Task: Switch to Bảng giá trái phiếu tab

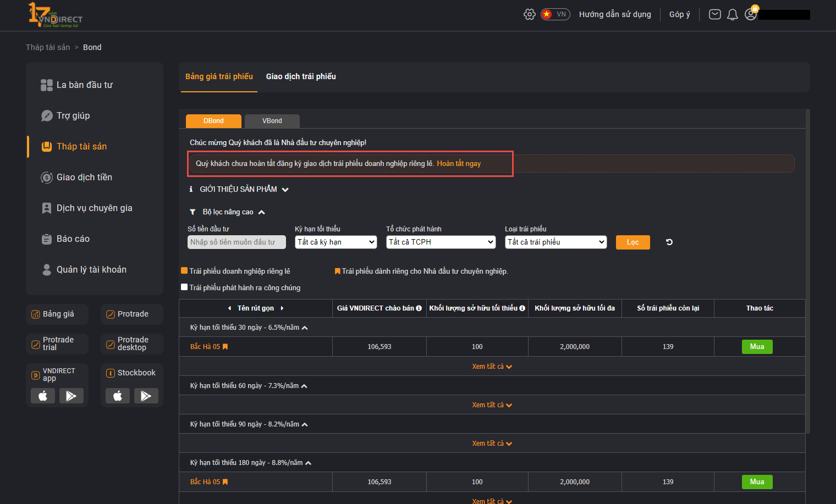Action: pos(219,76)
